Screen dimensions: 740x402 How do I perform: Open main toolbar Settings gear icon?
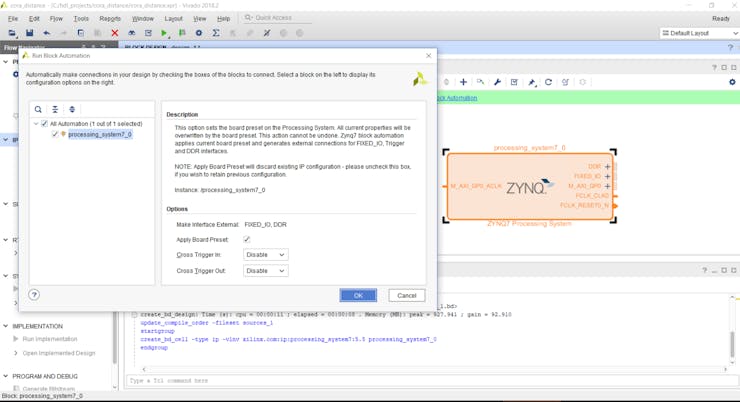click(x=199, y=33)
